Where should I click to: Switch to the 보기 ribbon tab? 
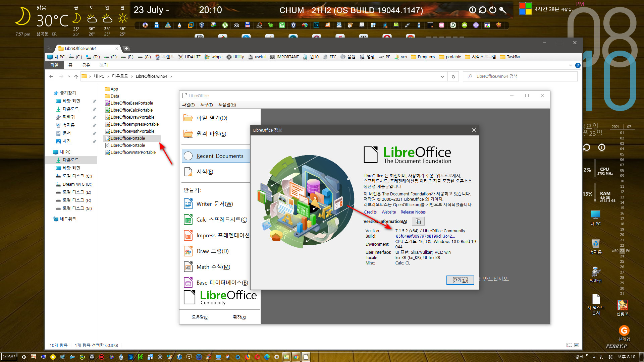click(x=104, y=65)
